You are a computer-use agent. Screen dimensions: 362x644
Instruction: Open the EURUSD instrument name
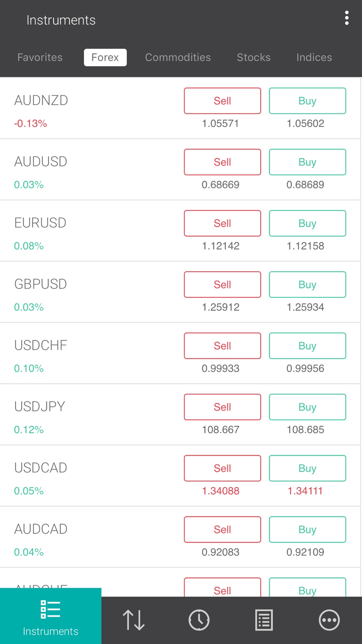[40, 223]
